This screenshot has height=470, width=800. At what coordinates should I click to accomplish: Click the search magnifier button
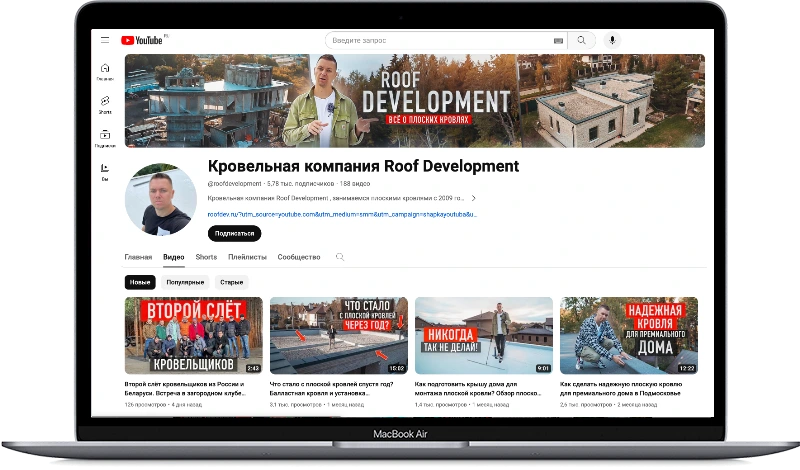pos(582,40)
